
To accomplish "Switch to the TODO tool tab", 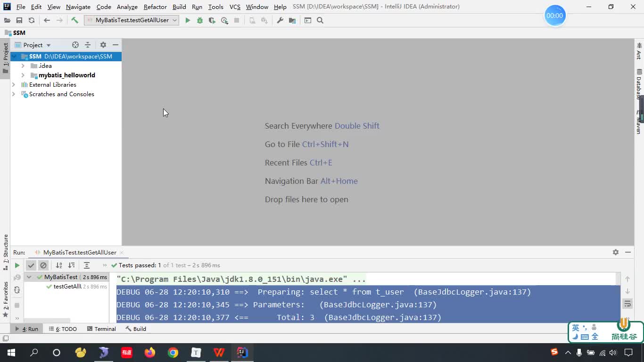I will point(63,329).
